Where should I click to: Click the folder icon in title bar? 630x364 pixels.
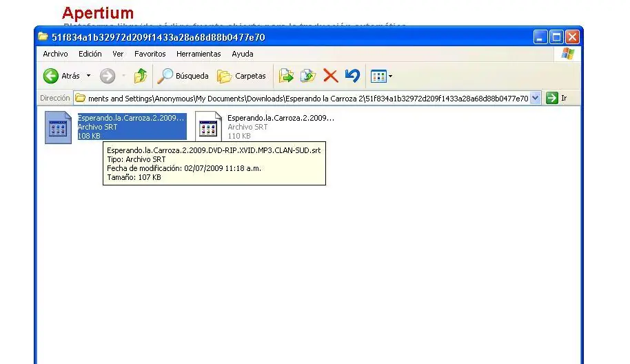coord(43,37)
